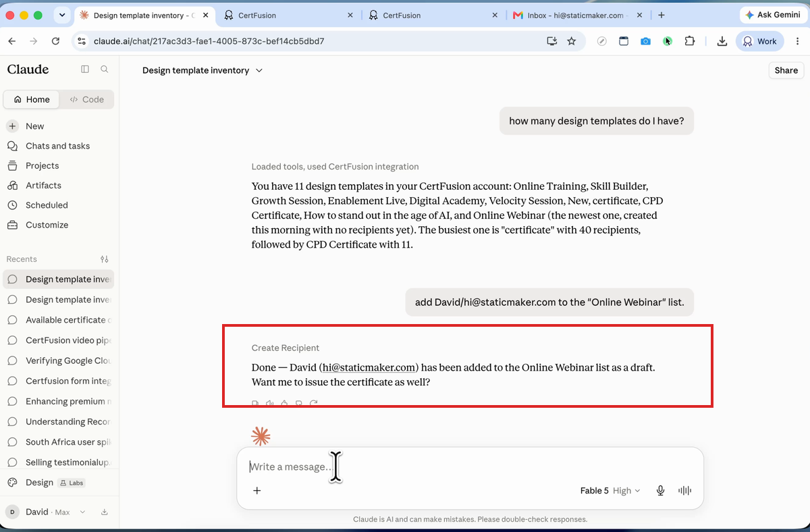Retry the response with the refresh icon

[x=314, y=403]
